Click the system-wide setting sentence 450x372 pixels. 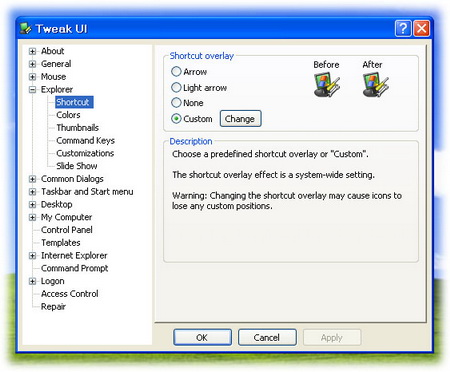[273, 175]
